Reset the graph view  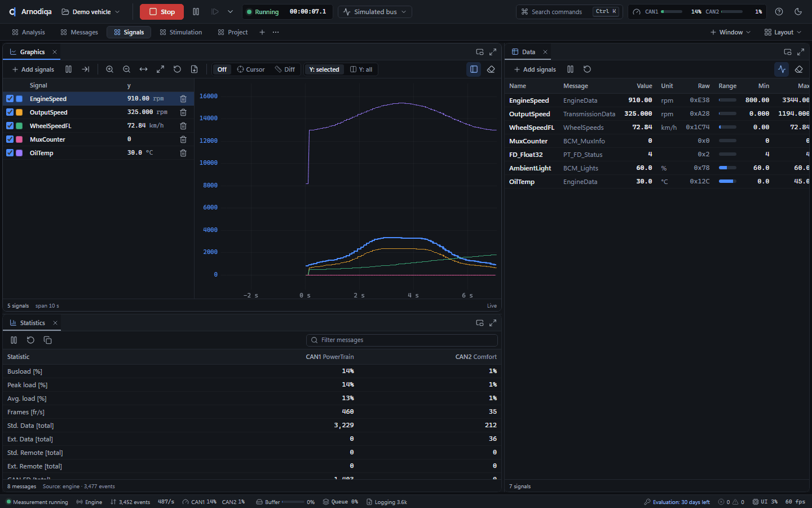[178, 69]
